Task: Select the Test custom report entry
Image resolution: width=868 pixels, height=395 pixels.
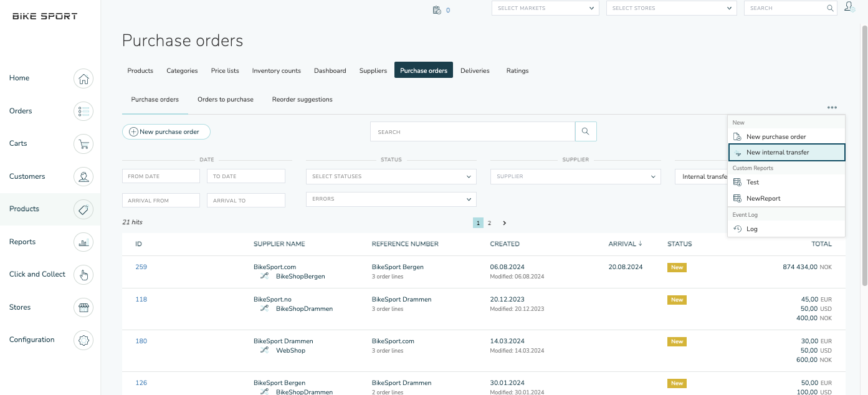Action: (786, 182)
